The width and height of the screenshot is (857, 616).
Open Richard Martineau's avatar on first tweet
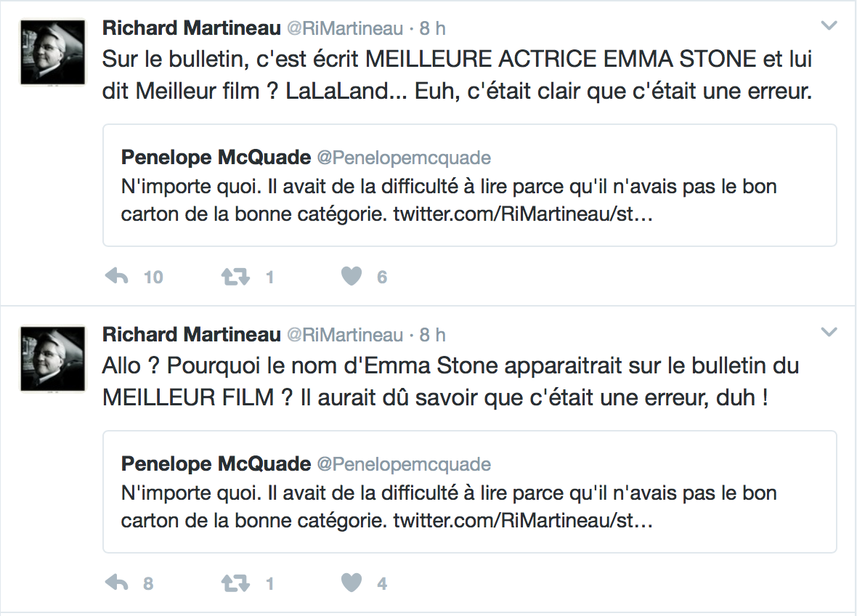pyautogui.click(x=53, y=52)
